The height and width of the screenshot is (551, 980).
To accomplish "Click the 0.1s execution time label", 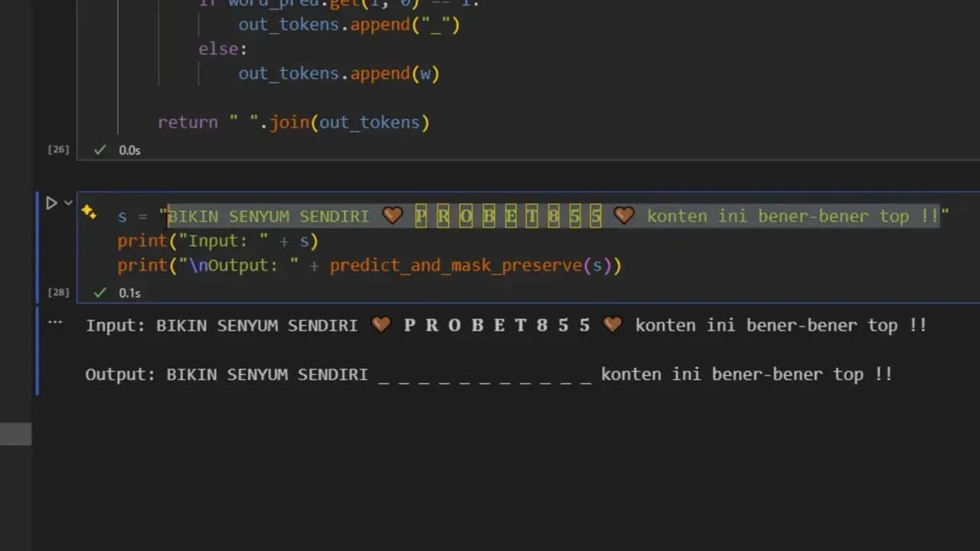I will click(129, 293).
